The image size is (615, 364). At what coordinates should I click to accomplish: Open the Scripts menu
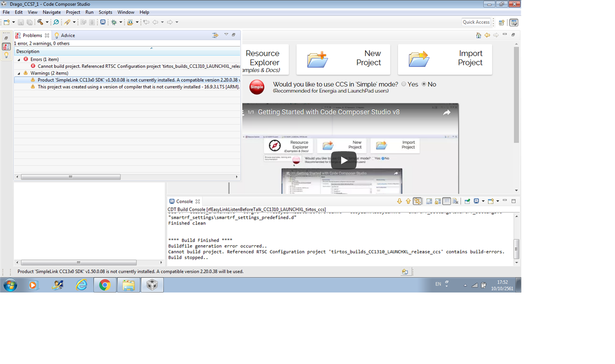pyautogui.click(x=105, y=12)
